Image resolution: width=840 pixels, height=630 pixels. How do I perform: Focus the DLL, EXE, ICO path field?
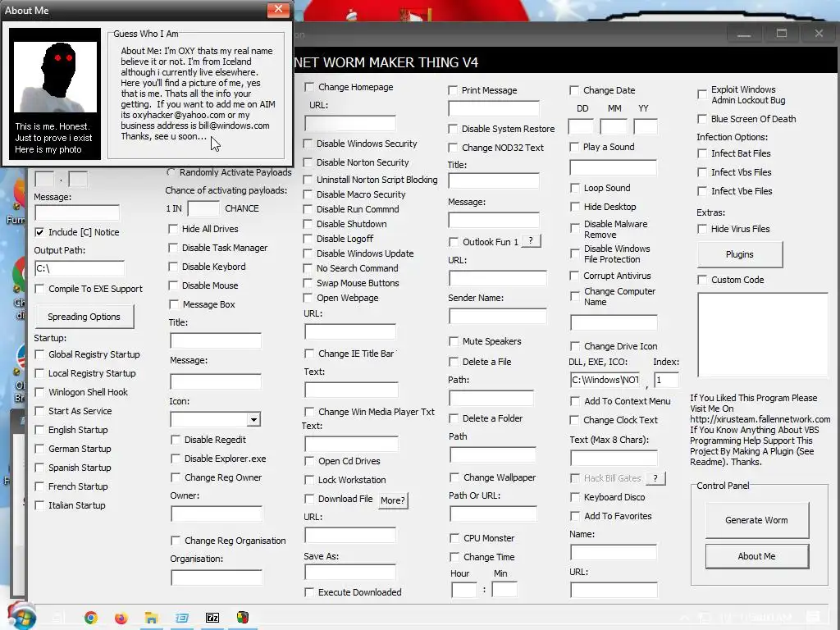[605, 380]
